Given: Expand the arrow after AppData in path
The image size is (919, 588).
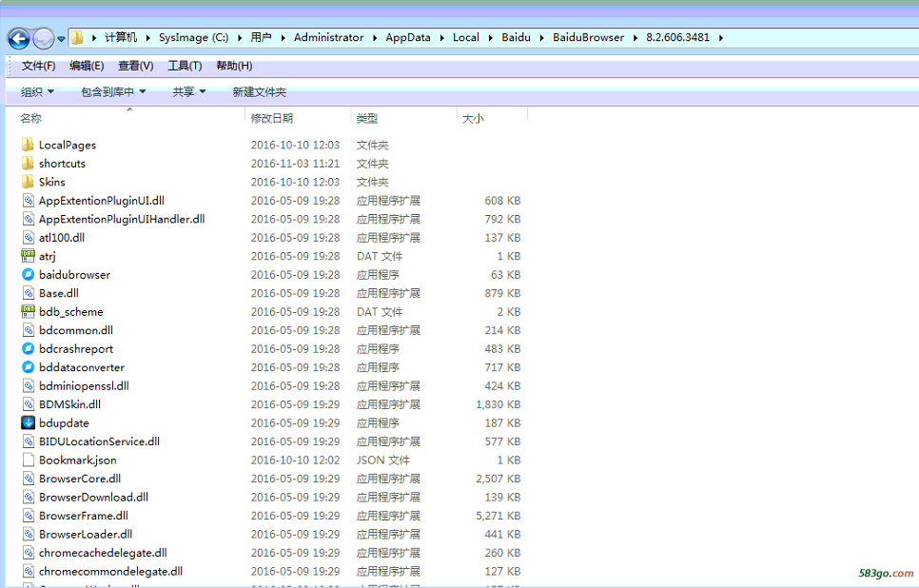Looking at the screenshot, I should pyautogui.click(x=441, y=38).
